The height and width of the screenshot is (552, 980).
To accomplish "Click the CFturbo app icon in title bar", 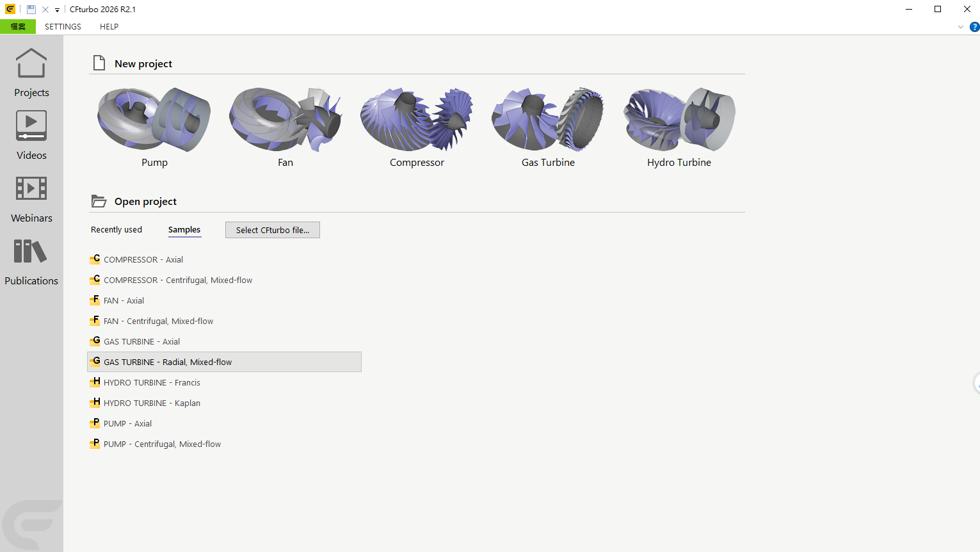I will click(10, 10).
